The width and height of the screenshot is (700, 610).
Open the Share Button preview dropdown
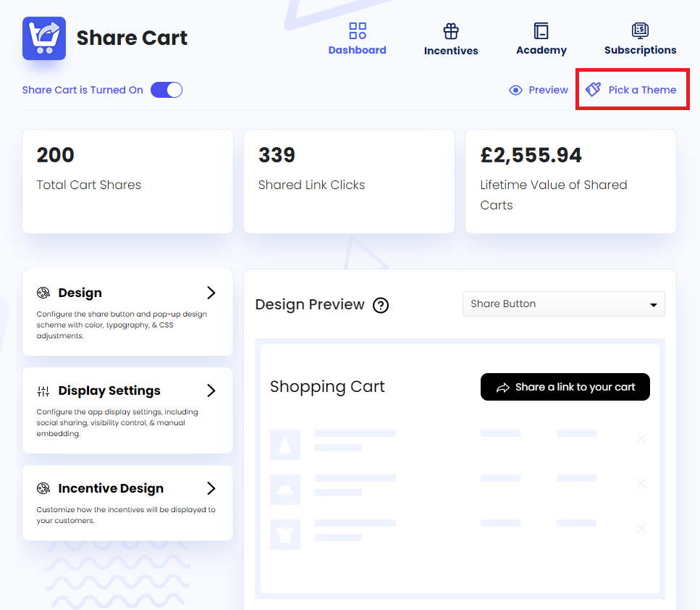[x=563, y=304]
